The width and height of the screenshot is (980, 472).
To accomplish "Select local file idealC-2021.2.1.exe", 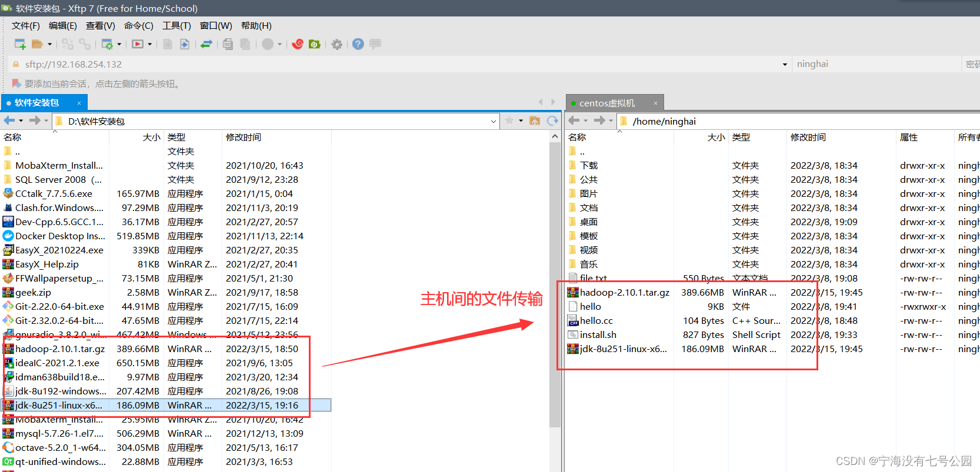I will (166, 363).
